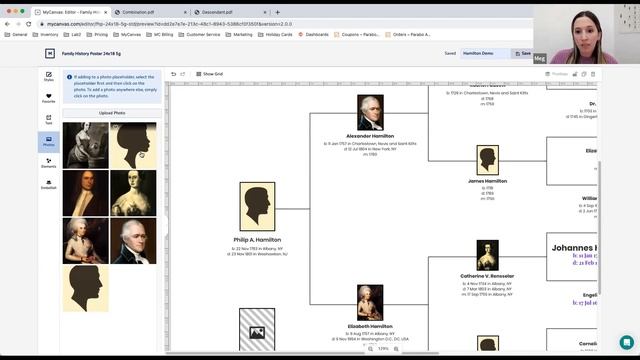Open the Text tool panel
The height and width of the screenshot is (360, 640).
[49, 120]
